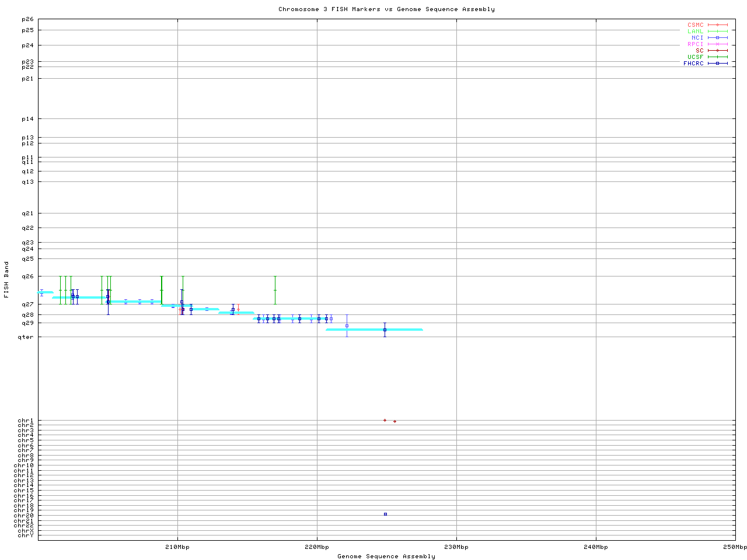This screenshot has width=747, height=560.
Task: Select the RPCI marker symbol in the legend
Action: pos(718,44)
